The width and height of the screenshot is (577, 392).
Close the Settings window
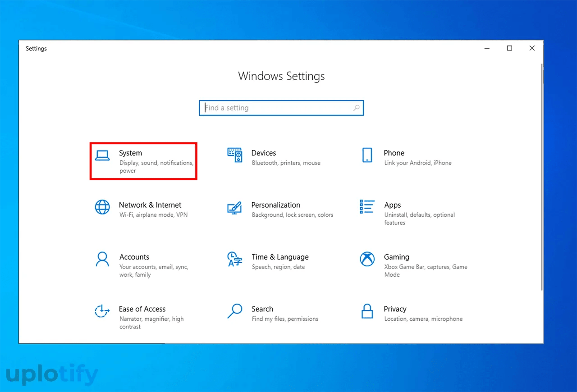coord(532,48)
